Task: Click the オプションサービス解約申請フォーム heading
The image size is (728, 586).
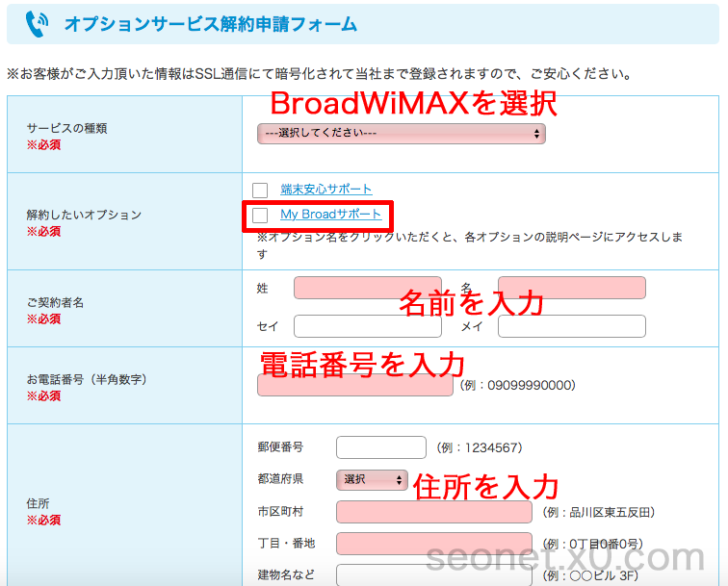Action: (x=210, y=24)
